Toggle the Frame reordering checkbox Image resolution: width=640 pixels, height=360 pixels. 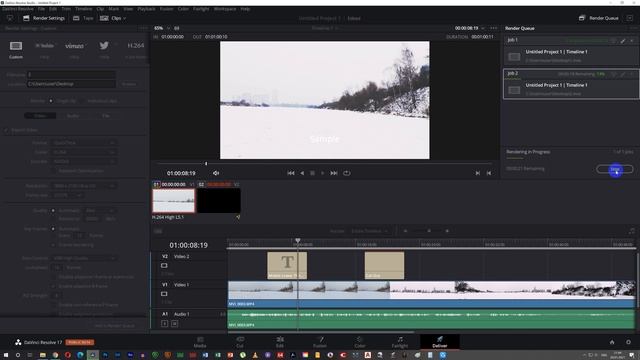pyautogui.click(x=53, y=245)
